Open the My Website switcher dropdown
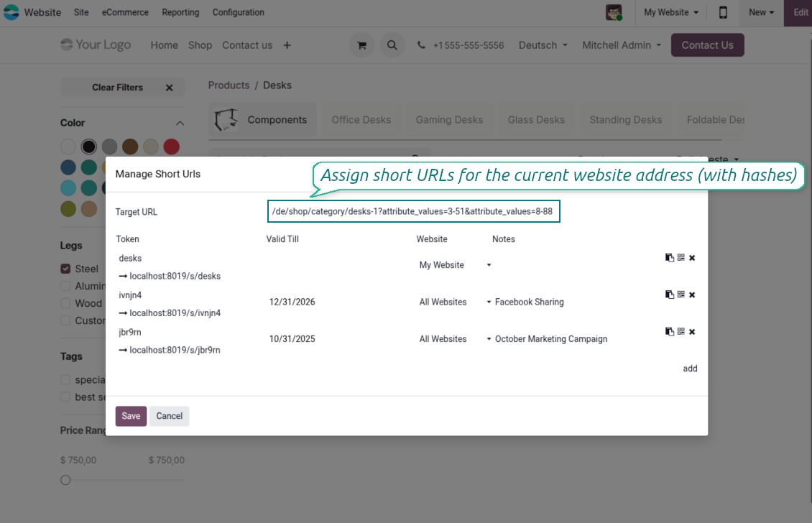This screenshot has width=812, height=523. [x=671, y=12]
